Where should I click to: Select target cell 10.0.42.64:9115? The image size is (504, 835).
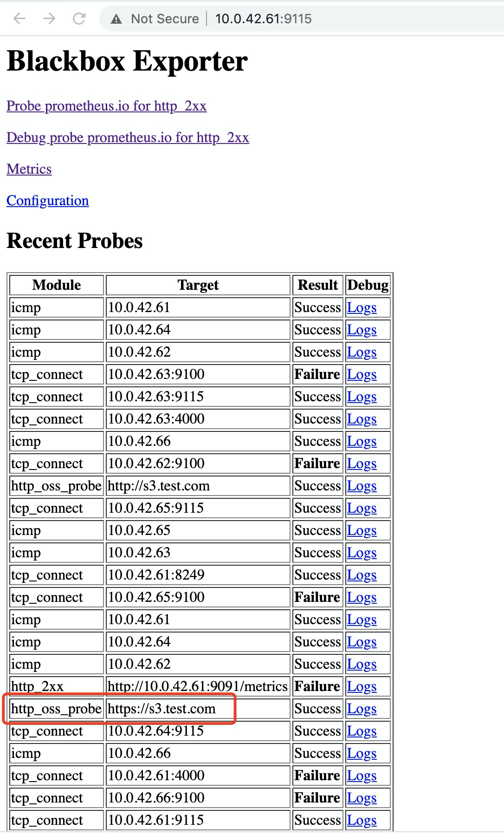(198, 731)
